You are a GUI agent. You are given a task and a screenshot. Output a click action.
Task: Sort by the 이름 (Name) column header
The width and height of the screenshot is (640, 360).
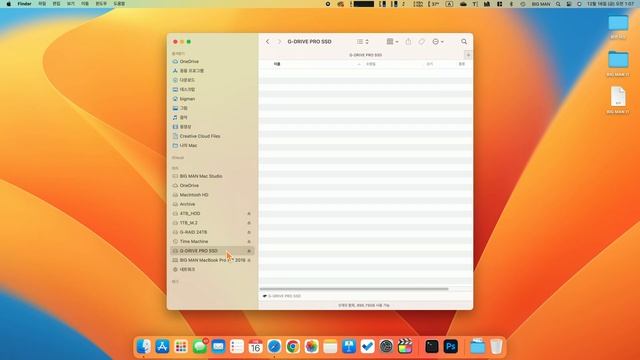point(277,64)
